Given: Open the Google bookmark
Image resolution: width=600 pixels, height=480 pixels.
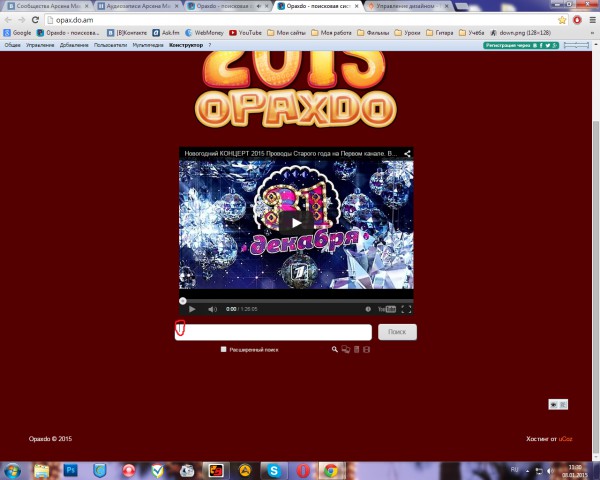Looking at the screenshot, I should [x=17, y=33].
